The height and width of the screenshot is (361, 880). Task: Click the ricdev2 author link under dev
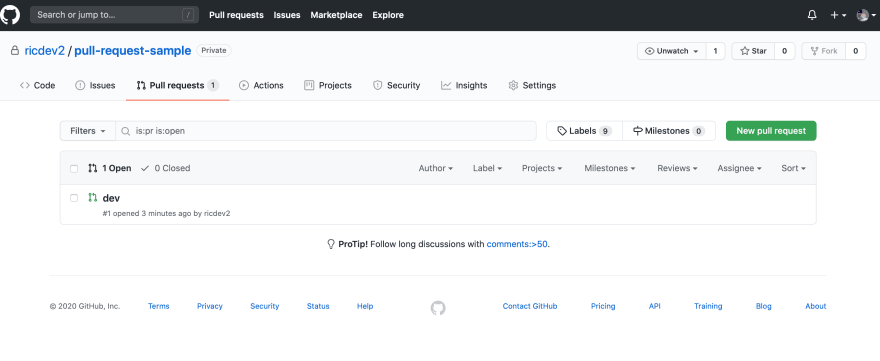click(217, 213)
